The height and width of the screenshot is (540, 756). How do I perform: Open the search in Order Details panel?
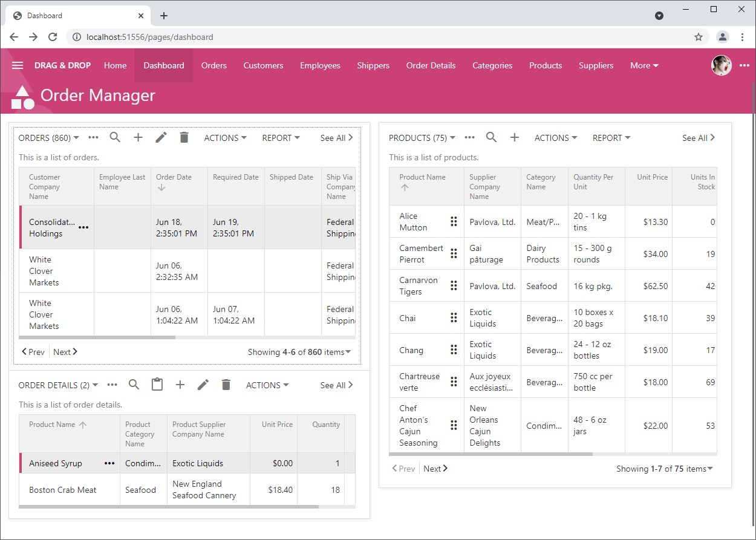134,384
